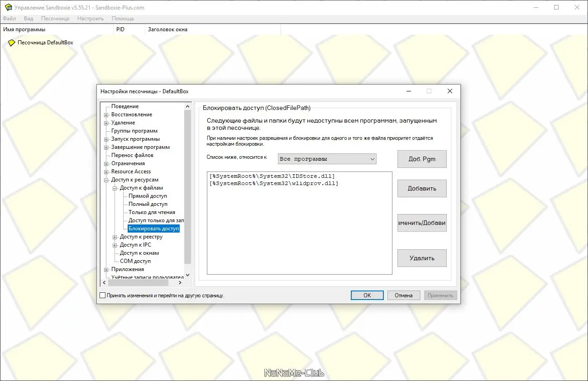Select the IDStore.dll path entry
This screenshot has height=381, width=588.
[272, 176]
